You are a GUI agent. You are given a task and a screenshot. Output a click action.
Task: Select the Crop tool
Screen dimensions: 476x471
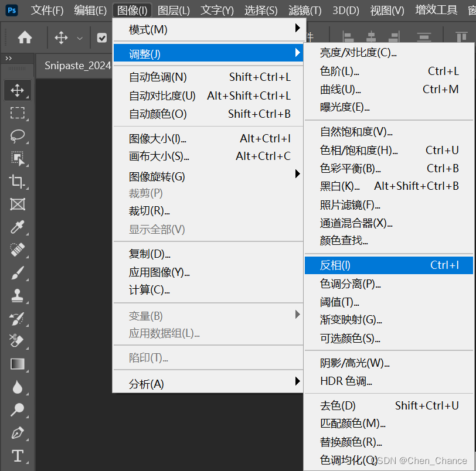[18, 182]
